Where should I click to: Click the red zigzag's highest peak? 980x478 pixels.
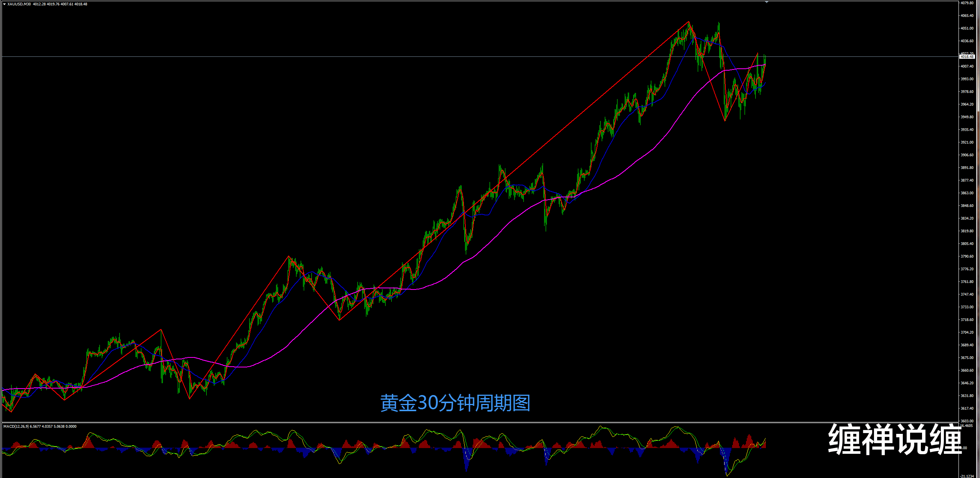[x=689, y=22]
